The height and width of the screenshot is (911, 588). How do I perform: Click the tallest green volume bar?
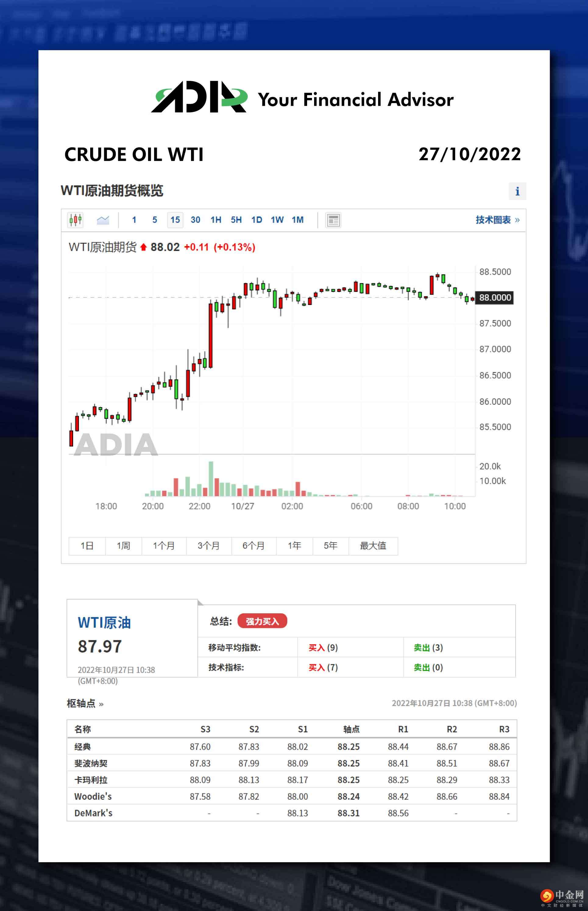tap(211, 479)
